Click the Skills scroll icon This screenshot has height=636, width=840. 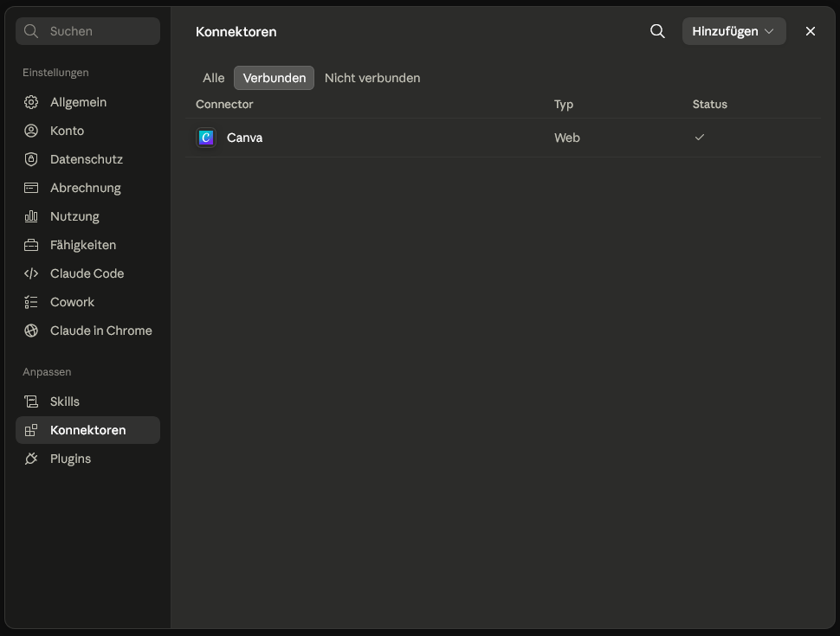pos(31,402)
